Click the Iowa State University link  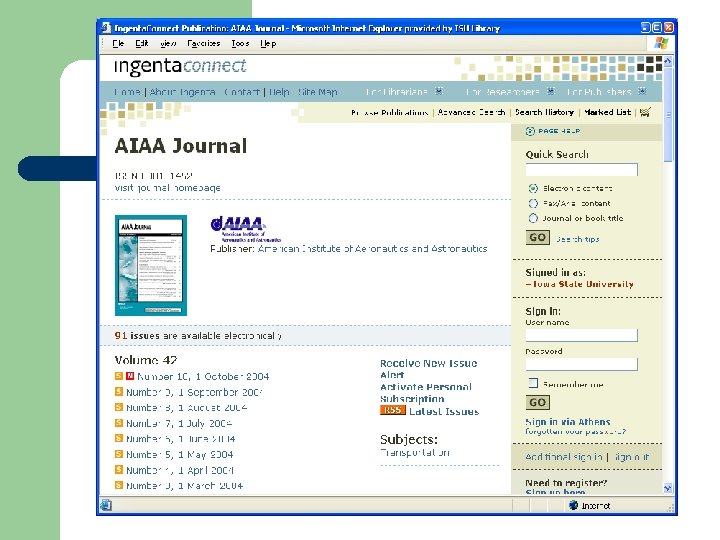click(583, 284)
